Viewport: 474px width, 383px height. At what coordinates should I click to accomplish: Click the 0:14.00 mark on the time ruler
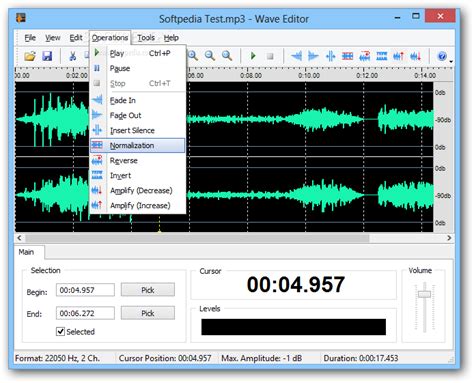click(425, 76)
